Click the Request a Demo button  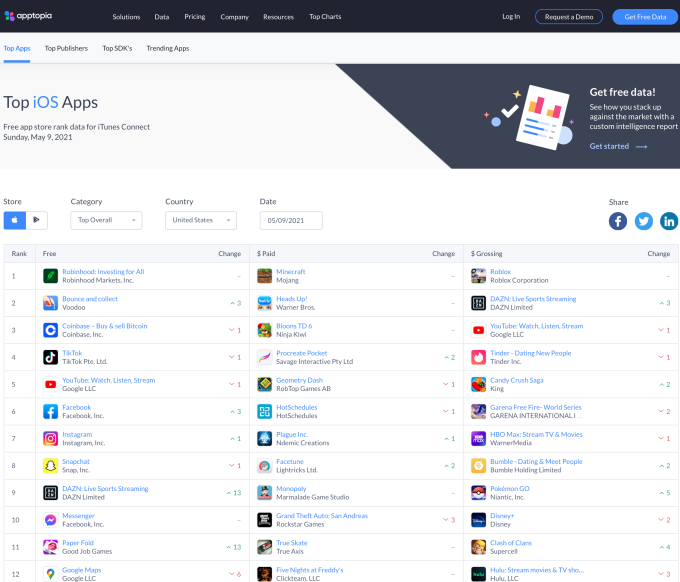pyautogui.click(x=568, y=17)
